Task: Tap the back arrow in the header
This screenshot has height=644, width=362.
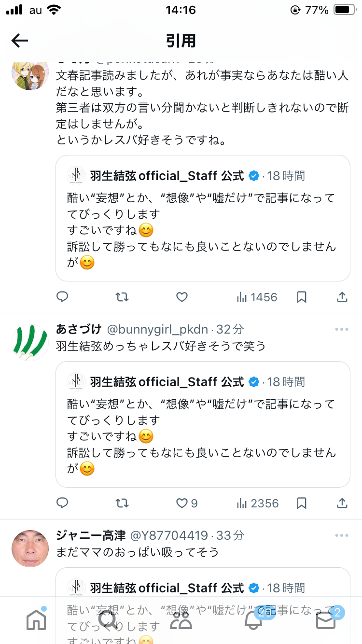Action: (20, 41)
